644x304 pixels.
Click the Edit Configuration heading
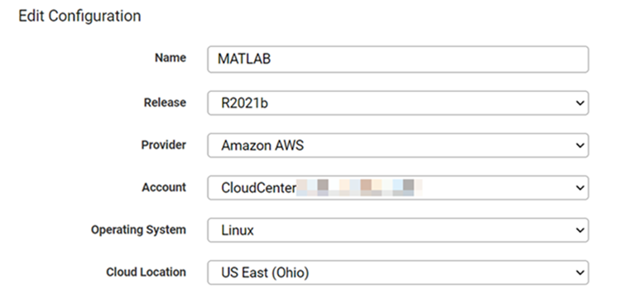pyautogui.click(x=79, y=16)
